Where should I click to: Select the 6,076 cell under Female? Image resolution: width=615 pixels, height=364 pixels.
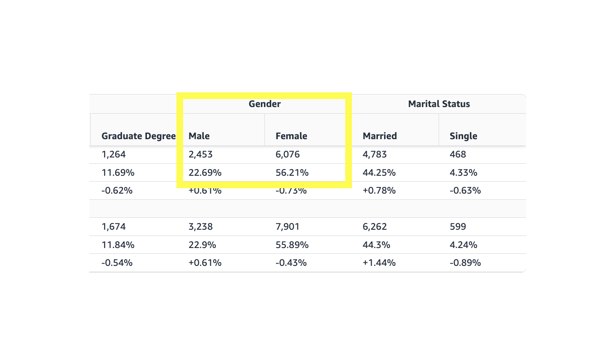(x=288, y=154)
